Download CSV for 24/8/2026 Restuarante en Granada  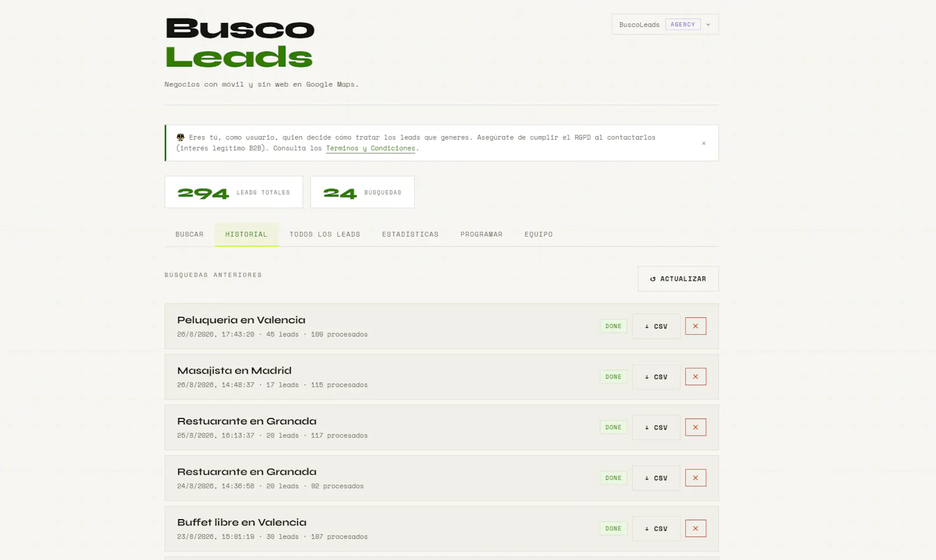click(656, 478)
